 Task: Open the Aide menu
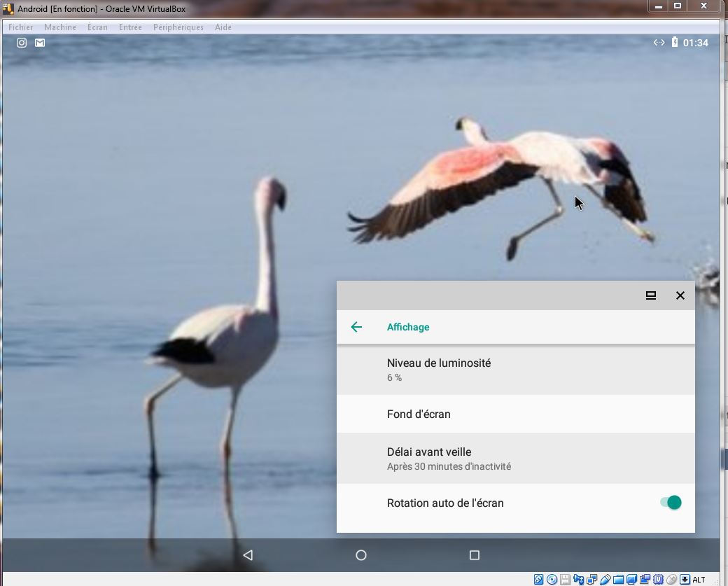pos(223,27)
